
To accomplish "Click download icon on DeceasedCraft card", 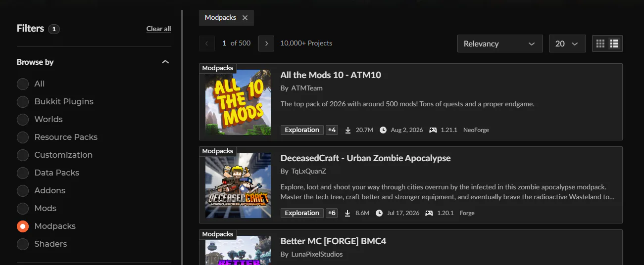I will pos(348,213).
